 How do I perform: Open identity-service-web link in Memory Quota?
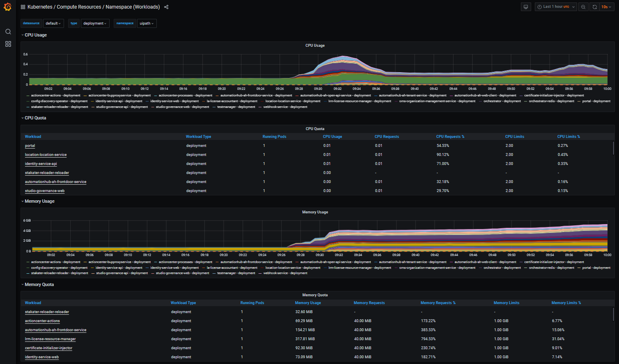coord(42,357)
